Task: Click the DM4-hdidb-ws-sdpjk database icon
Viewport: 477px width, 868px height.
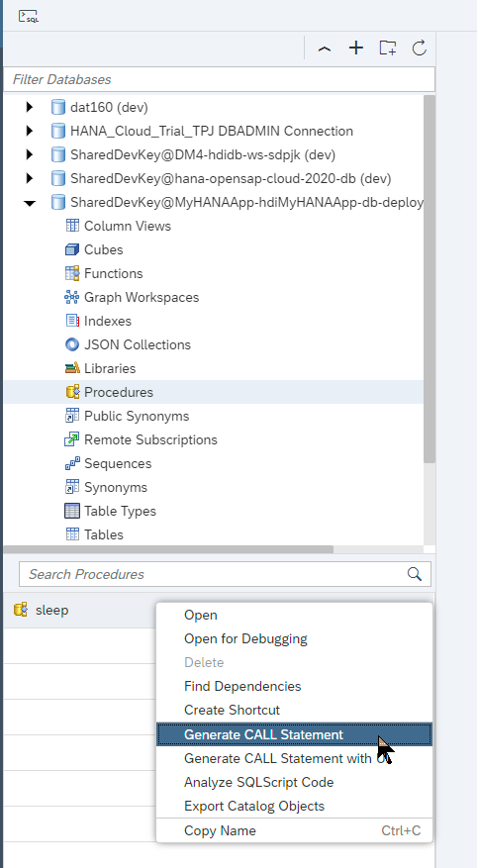Action: (x=58, y=154)
